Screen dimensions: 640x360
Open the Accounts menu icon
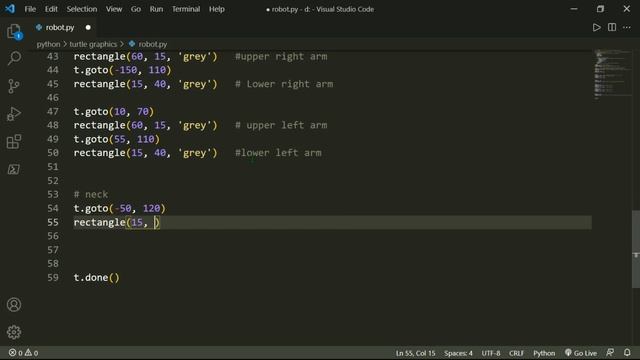tap(14, 304)
